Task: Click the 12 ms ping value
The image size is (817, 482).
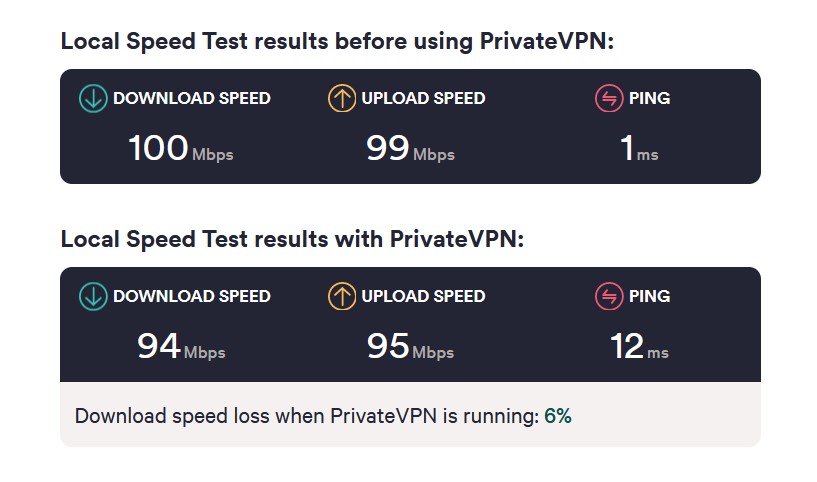Action: (639, 346)
